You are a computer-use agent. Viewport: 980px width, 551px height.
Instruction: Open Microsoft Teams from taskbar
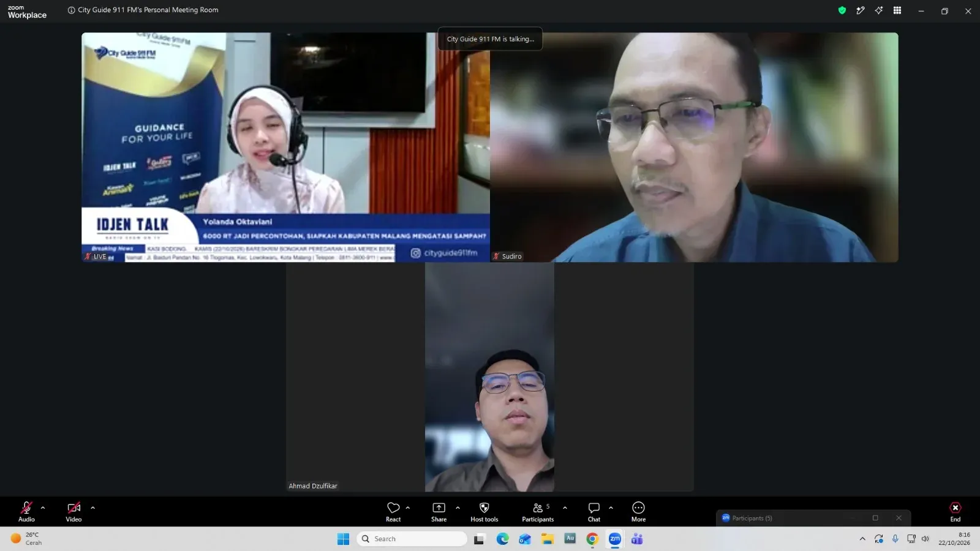tap(637, 539)
